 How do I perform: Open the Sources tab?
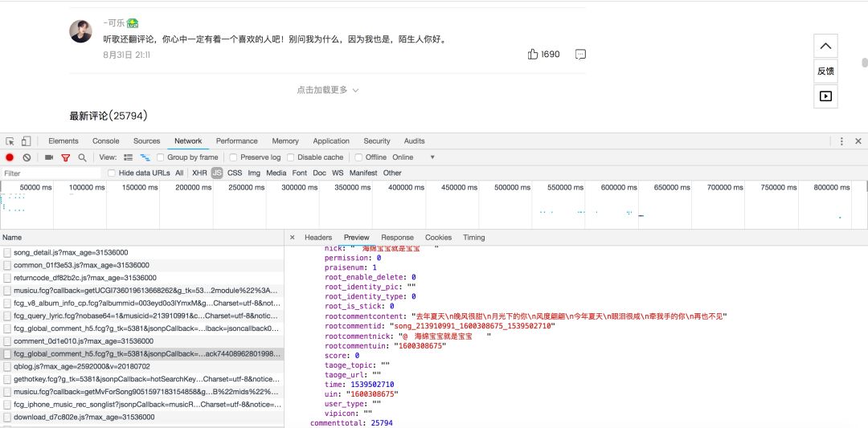coord(147,141)
